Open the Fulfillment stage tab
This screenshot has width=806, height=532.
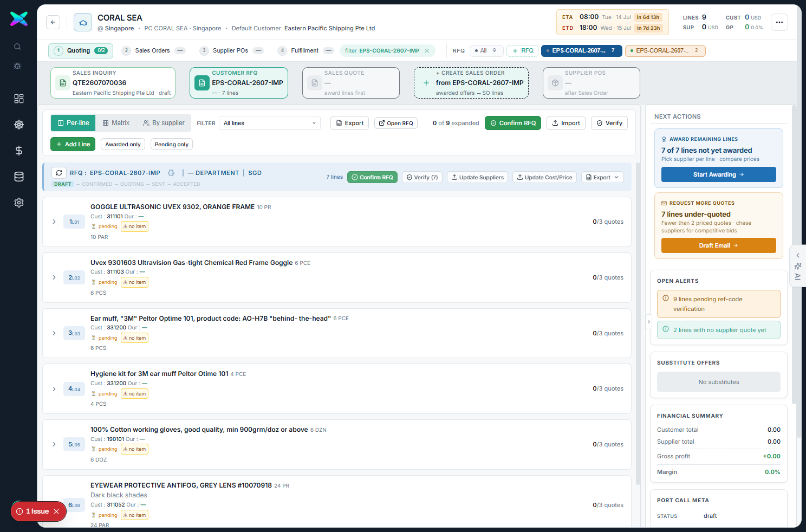[305, 50]
